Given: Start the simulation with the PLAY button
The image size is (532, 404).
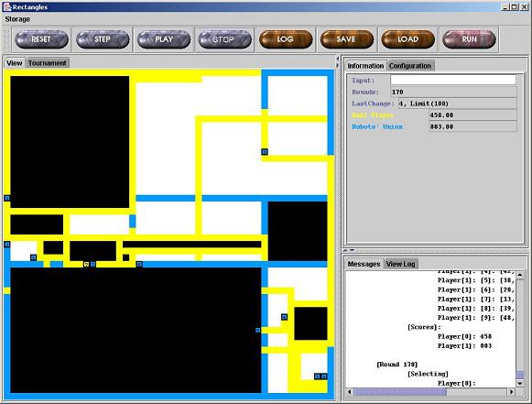Looking at the screenshot, I should click(164, 39).
